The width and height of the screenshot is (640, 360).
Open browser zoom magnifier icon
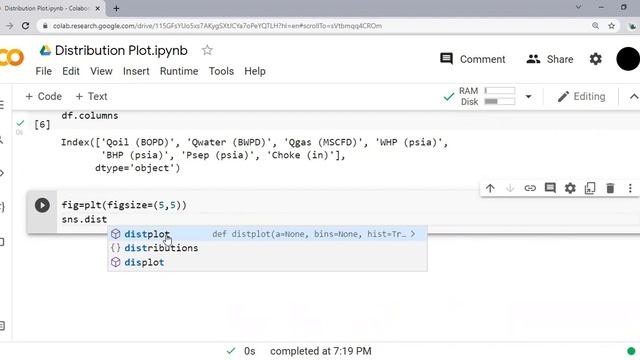point(596,26)
